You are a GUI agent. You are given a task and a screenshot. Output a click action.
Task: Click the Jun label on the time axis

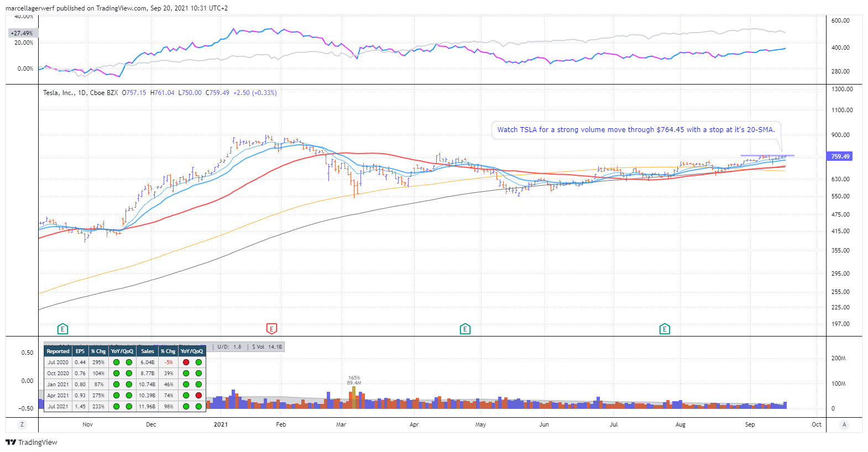[544, 424]
